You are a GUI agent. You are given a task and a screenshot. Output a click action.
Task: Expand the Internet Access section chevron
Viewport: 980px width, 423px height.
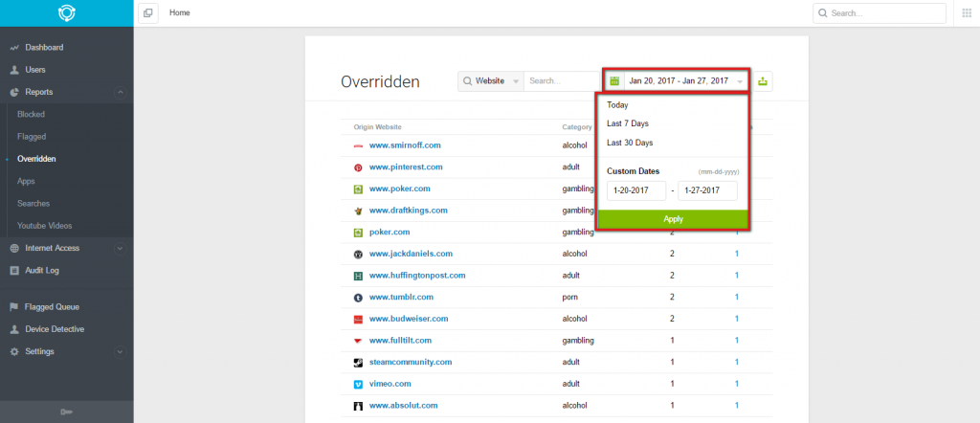(x=120, y=249)
